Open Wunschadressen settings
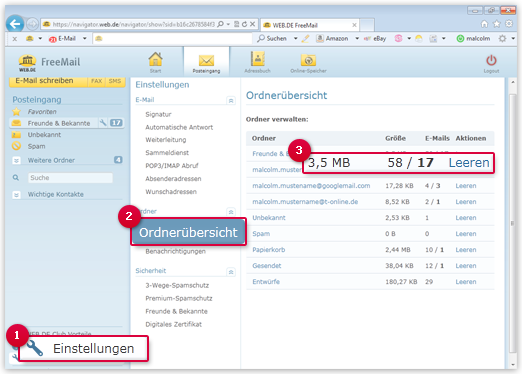522x374 pixels. coord(171,192)
